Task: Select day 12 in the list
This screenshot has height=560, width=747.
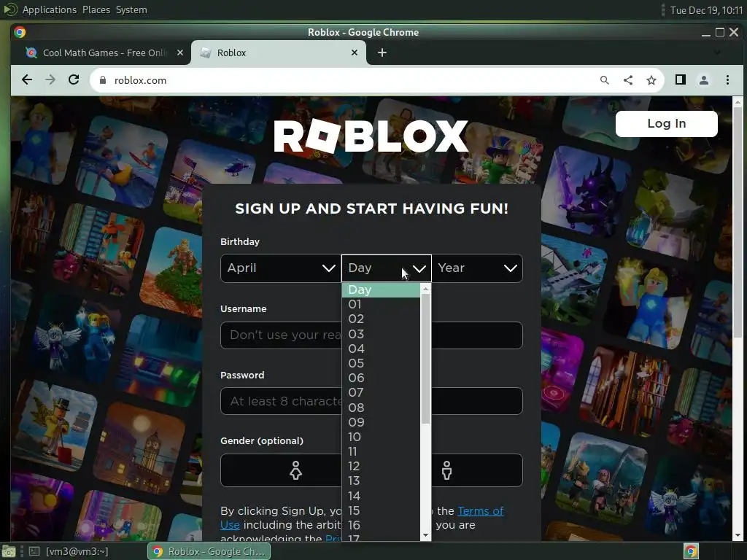Action: (381, 466)
